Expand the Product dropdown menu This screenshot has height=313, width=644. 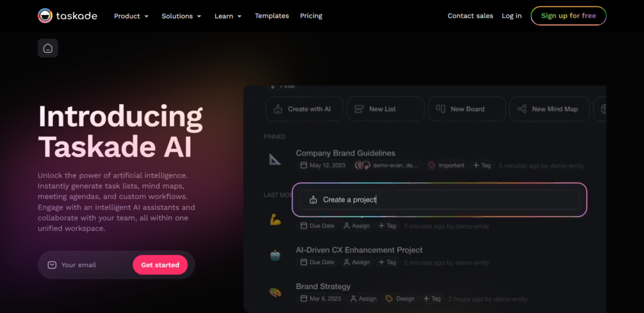[131, 16]
